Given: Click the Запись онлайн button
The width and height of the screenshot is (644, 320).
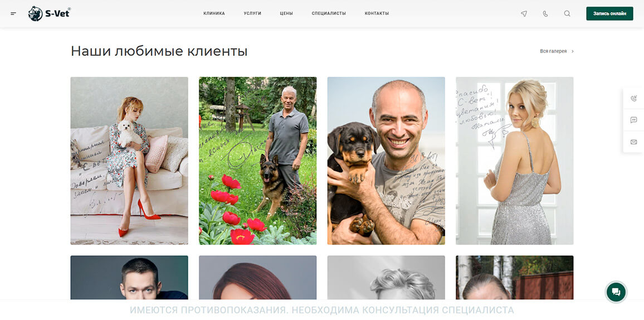Looking at the screenshot, I should [x=609, y=13].
